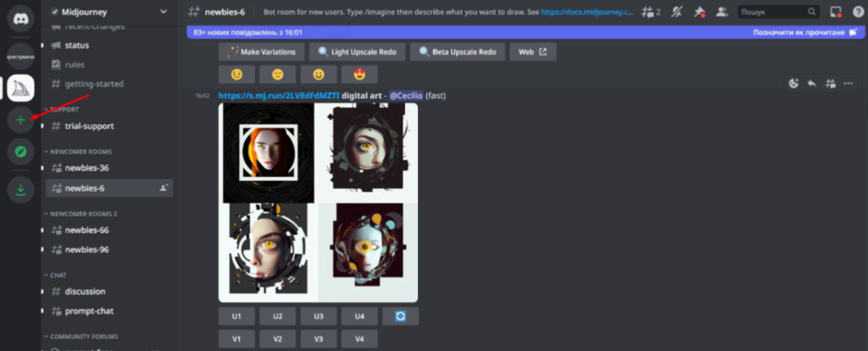Click the green Add a Server plus icon

pos(20,120)
